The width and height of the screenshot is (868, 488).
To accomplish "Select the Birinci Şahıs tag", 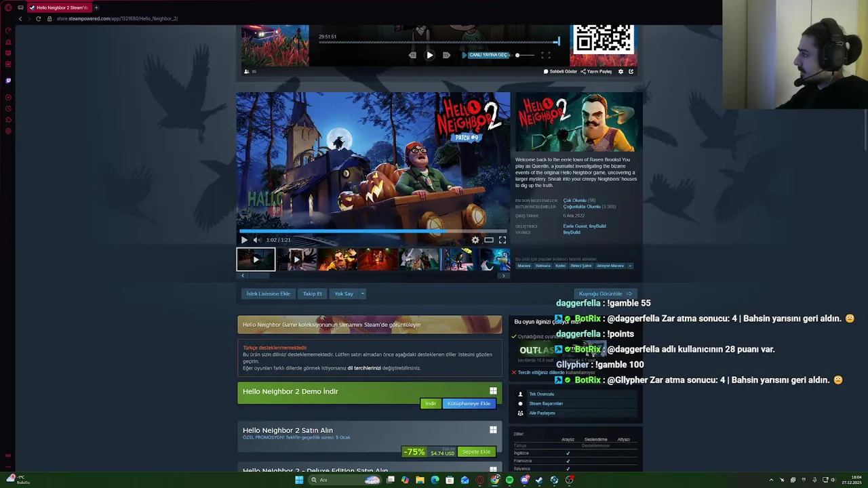I will pyautogui.click(x=580, y=266).
